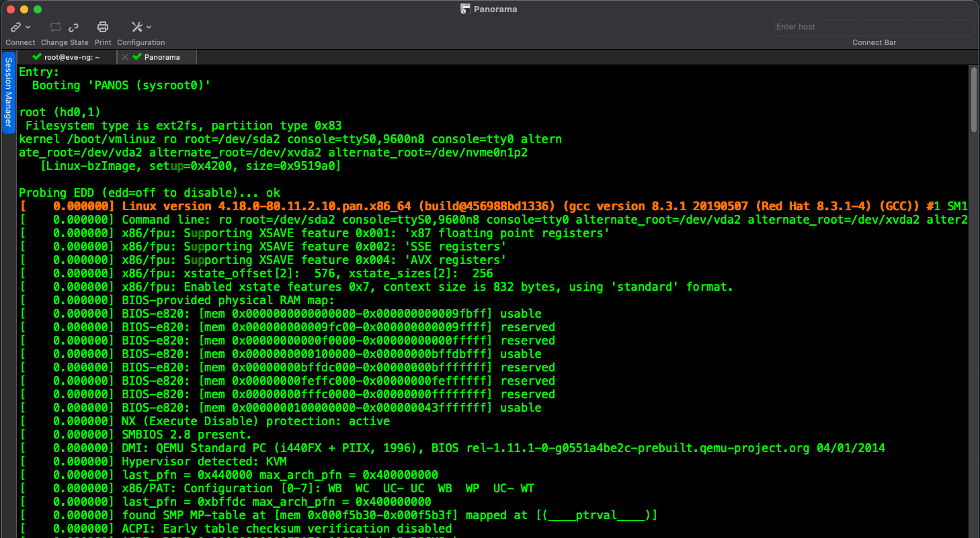
Task: Expand the Configuration dropdown arrow
Action: tap(149, 27)
